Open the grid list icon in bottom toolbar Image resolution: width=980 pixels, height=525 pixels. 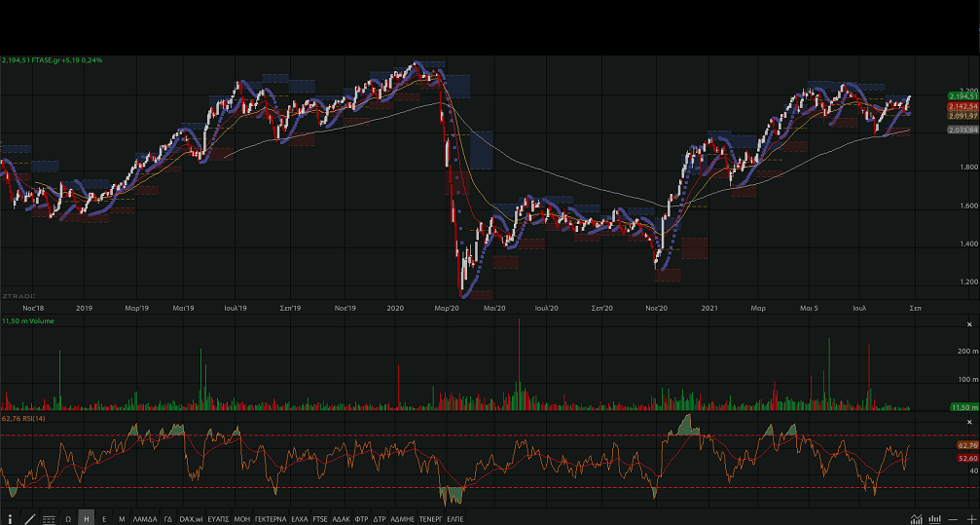point(49,519)
